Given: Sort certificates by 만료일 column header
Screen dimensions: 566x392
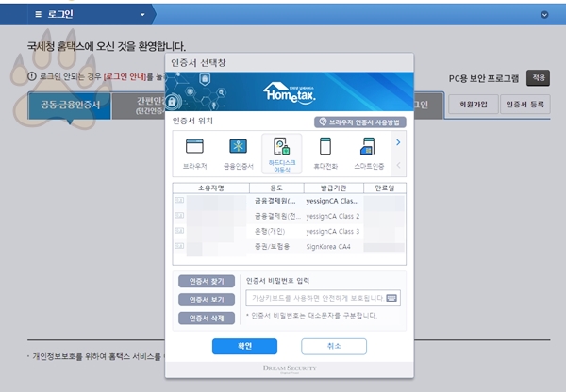Looking at the screenshot, I should coord(385,188).
